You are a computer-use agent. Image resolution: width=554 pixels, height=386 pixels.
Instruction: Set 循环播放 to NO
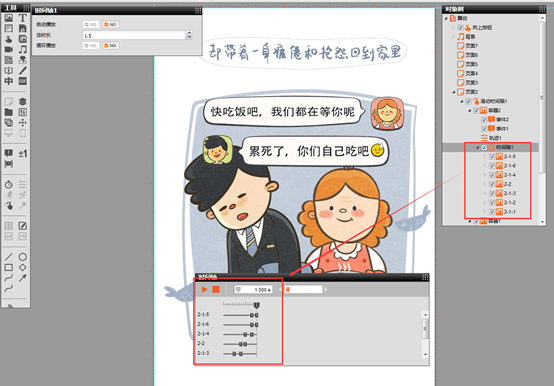[111, 46]
